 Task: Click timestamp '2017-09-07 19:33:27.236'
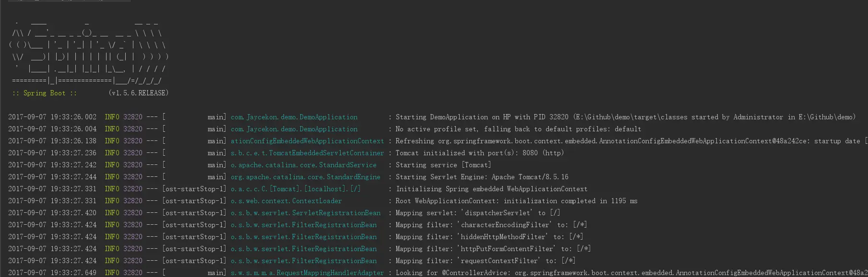(x=52, y=153)
